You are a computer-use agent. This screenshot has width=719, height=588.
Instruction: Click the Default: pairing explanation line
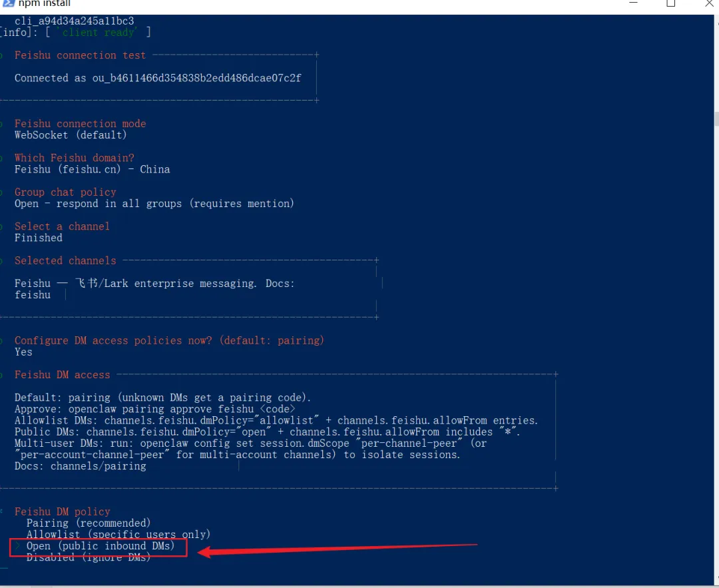(163, 398)
